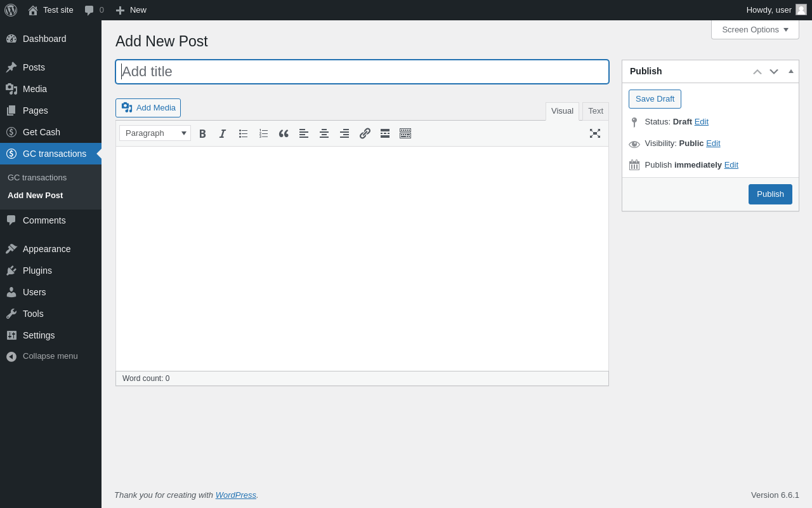Enter distraction-free writing mode
Viewport: 812px width, 508px height.
(x=595, y=133)
